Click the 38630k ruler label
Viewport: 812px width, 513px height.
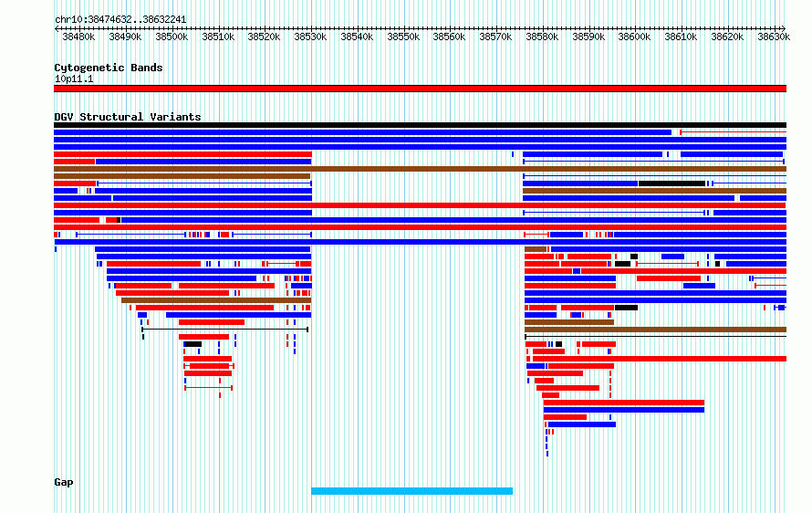774,37
